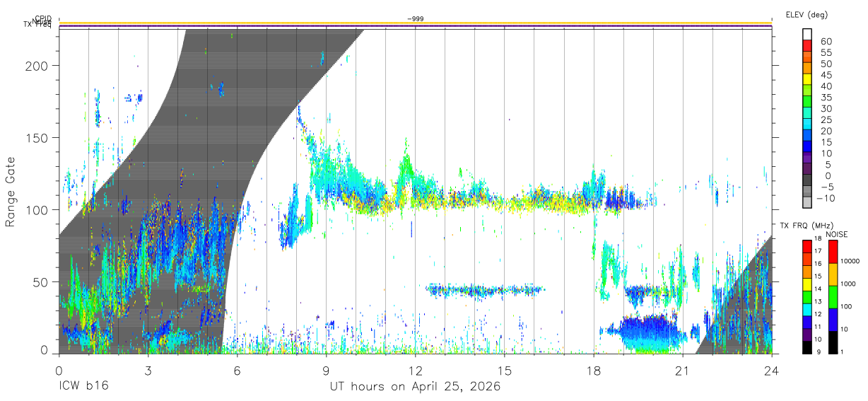Viewport: 868px width, 401px height.
Task: Click the yellow segment of ELEV color bar
Action: 807,81
